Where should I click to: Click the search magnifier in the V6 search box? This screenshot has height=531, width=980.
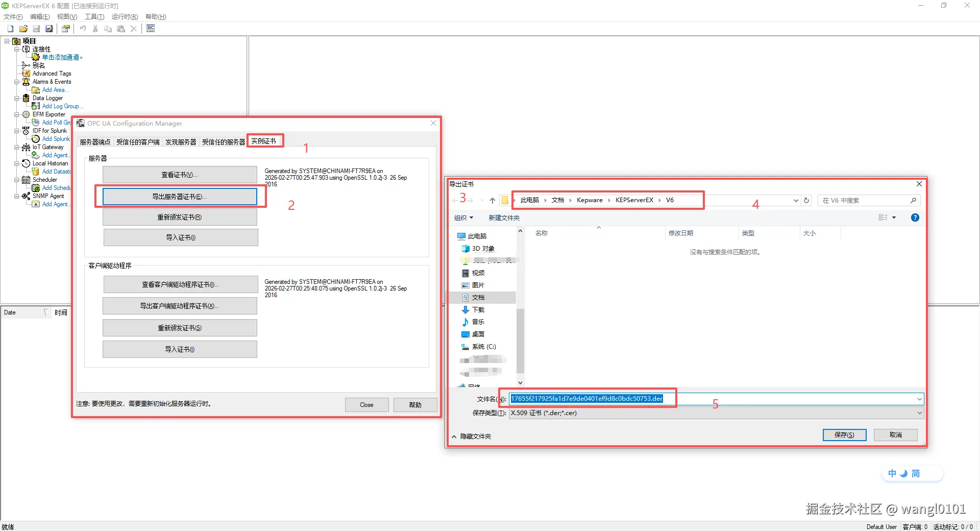913,200
